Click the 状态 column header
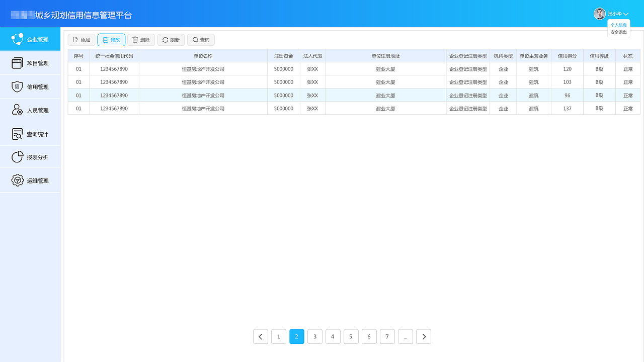 [628, 56]
